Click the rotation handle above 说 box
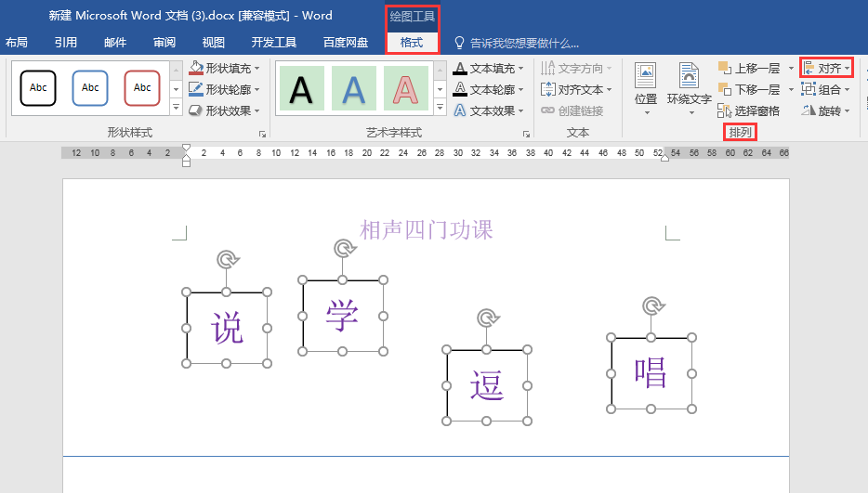 (x=227, y=259)
